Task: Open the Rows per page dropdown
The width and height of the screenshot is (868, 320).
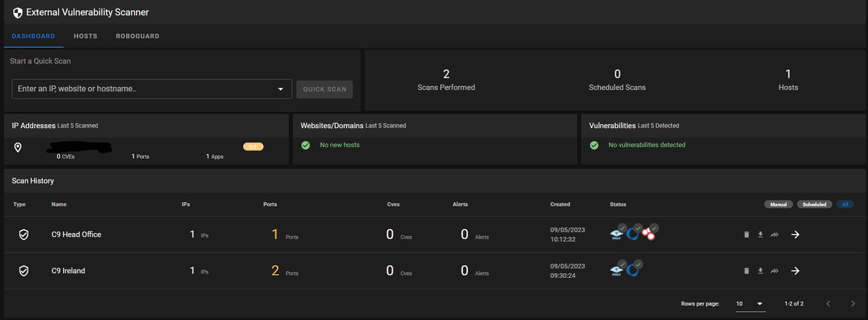Action: [x=750, y=303]
